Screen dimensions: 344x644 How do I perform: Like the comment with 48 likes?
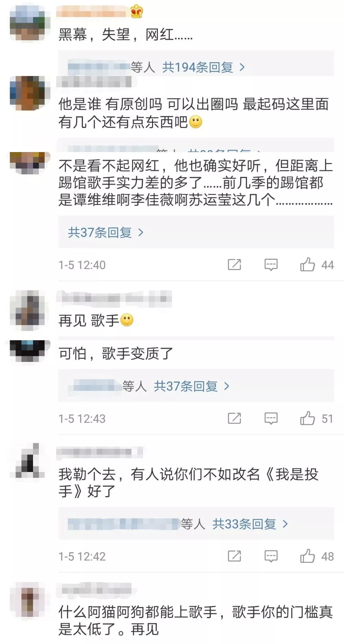pos(307,556)
